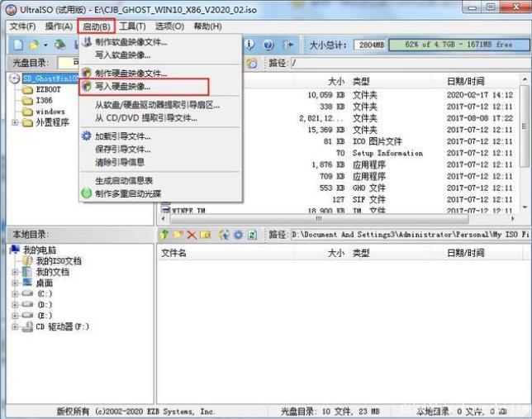Sort disc files by 大小 column header
Image resolution: width=532 pixels, height=419 pixels.
[x=336, y=81]
